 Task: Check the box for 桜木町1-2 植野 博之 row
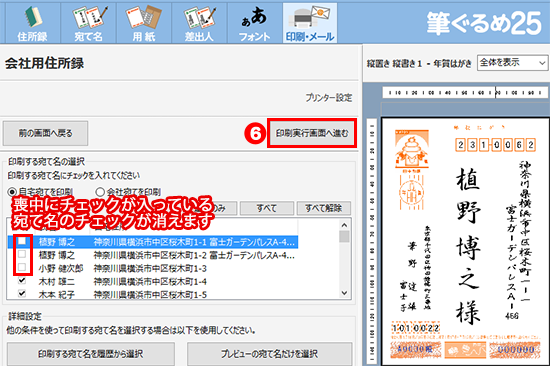[22, 254]
